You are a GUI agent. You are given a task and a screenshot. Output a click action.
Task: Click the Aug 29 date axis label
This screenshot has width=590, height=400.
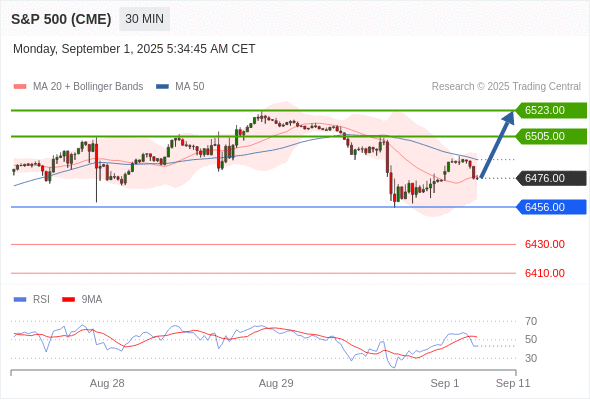click(276, 383)
